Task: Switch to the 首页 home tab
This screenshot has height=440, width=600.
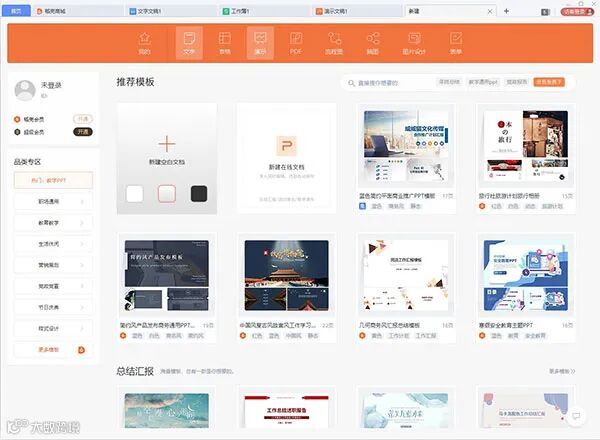Action: pyautogui.click(x=16, y=11)
